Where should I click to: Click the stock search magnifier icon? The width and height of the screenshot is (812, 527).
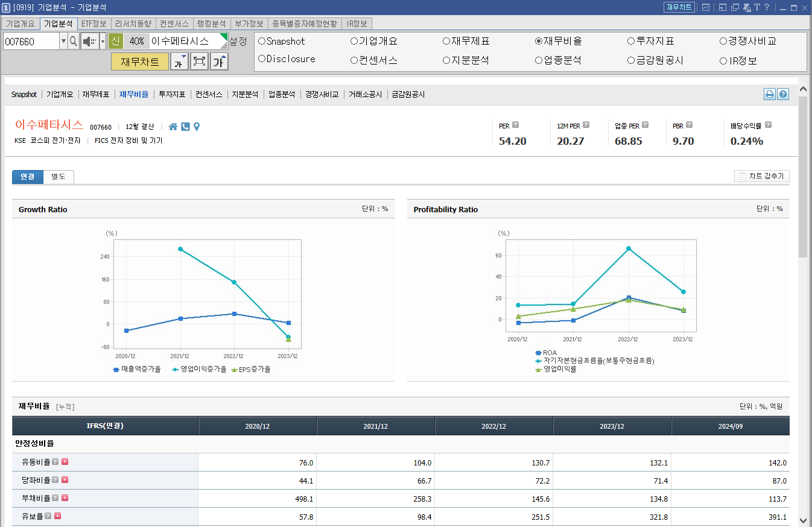[74, 42]
